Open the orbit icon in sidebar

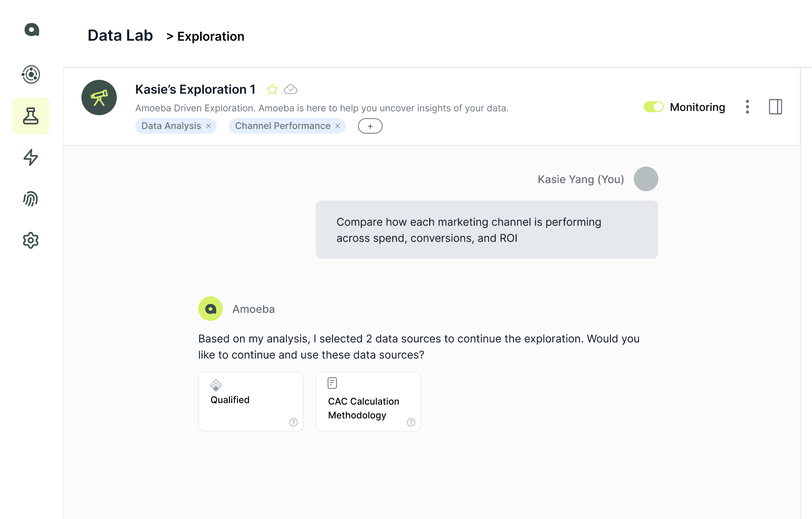pos(31,74)
